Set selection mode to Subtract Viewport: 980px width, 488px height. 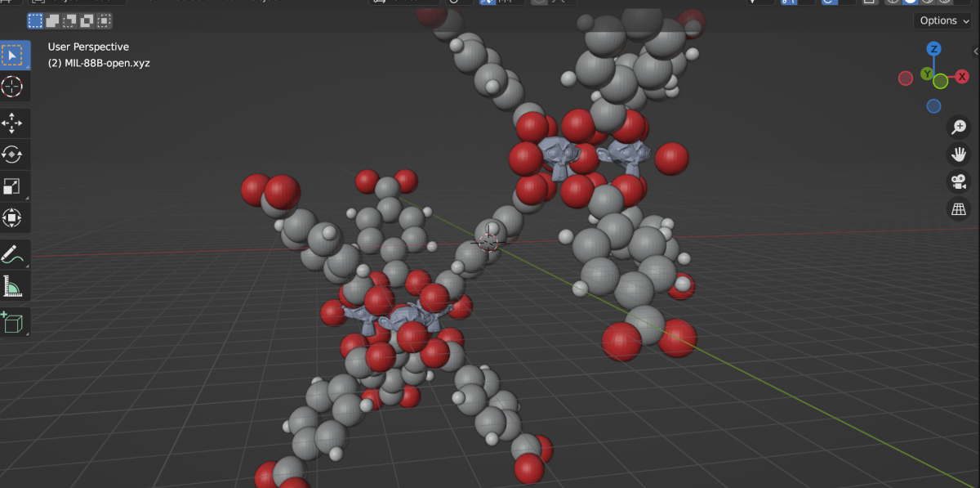(70, 20)
